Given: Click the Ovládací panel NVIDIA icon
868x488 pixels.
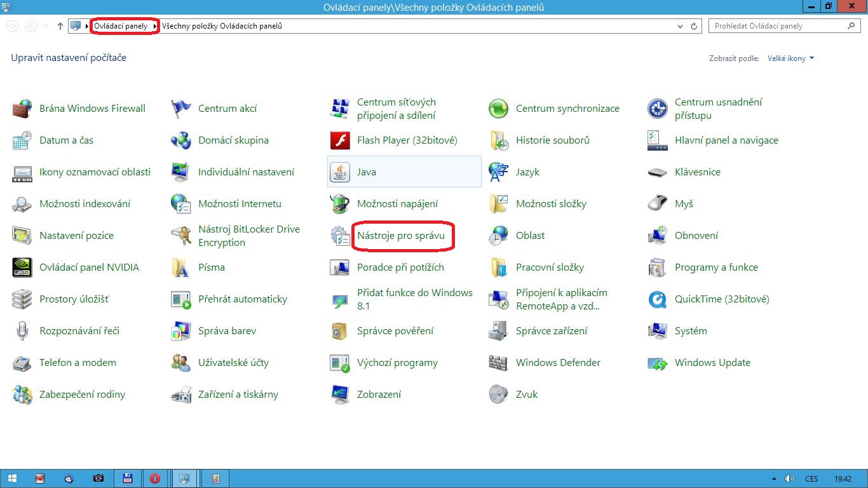Looking at the screenshot, I should coord(22,268).
